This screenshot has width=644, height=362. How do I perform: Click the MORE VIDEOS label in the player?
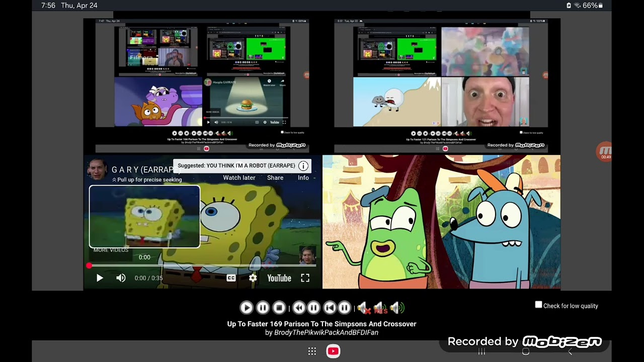(x=111, y=250)
